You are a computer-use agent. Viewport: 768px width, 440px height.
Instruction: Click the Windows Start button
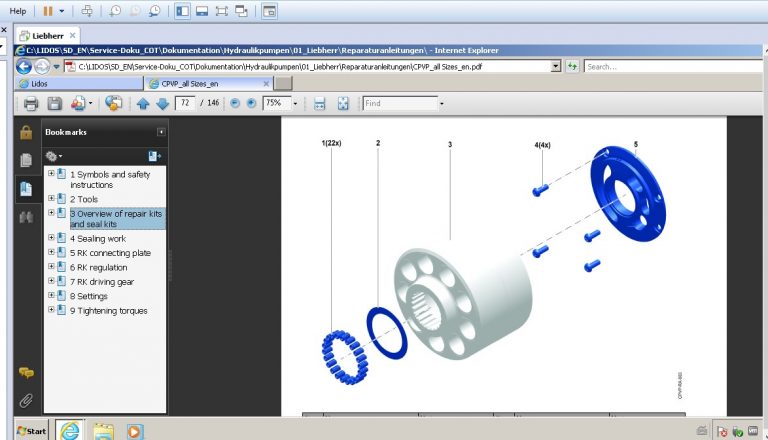pos(32,431)
